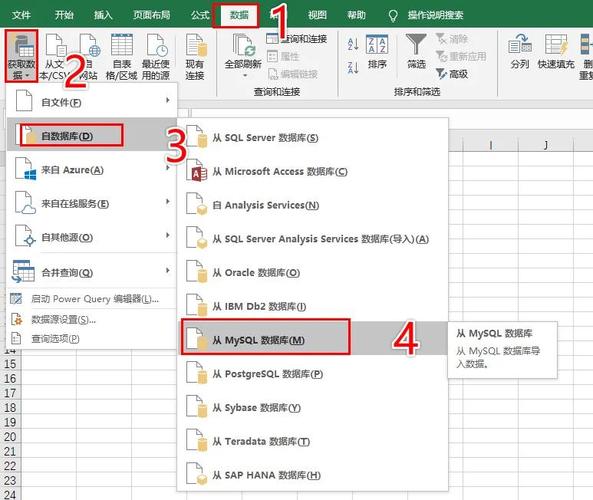
Task: Click 高级 (Advanced filter)
Action: point(452,74)
